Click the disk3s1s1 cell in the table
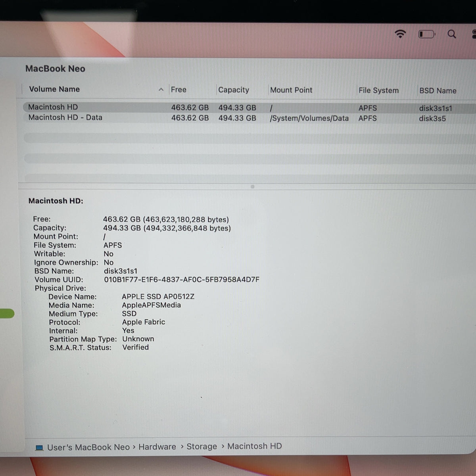 [x=436, y=108]
